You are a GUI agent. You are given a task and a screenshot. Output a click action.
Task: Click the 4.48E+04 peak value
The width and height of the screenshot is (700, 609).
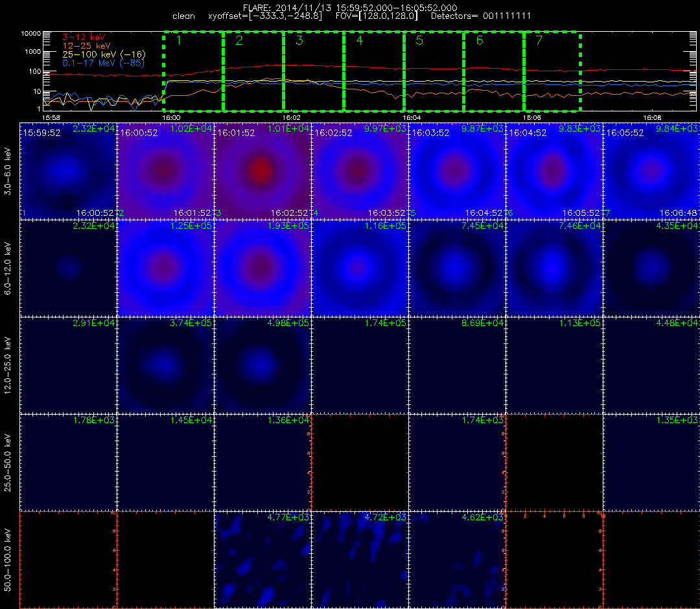click(677, 323)
